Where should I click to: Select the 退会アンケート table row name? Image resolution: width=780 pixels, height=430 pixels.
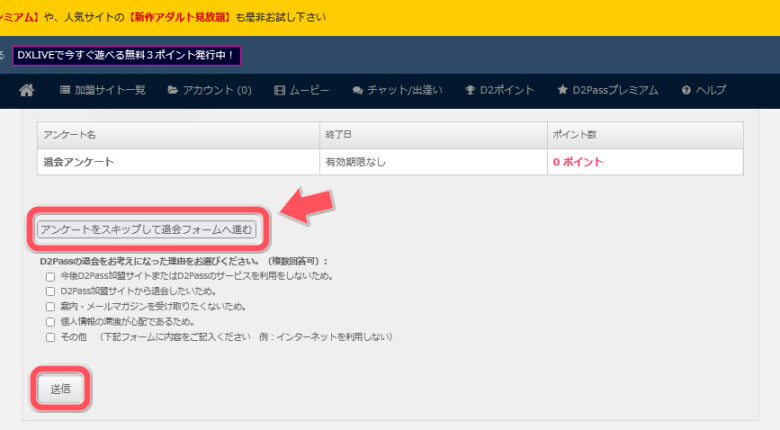(x=78, y=162)
